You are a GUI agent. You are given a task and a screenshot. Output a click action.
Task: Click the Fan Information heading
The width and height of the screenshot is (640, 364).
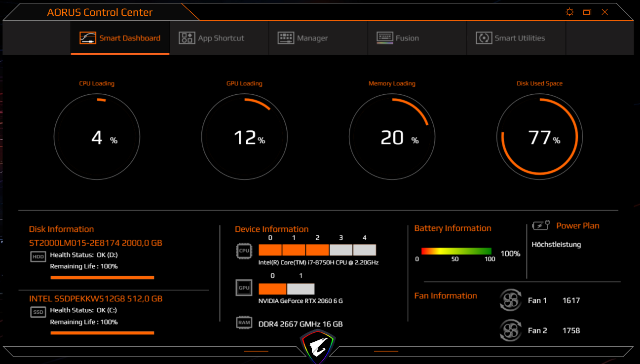point(446,296)
